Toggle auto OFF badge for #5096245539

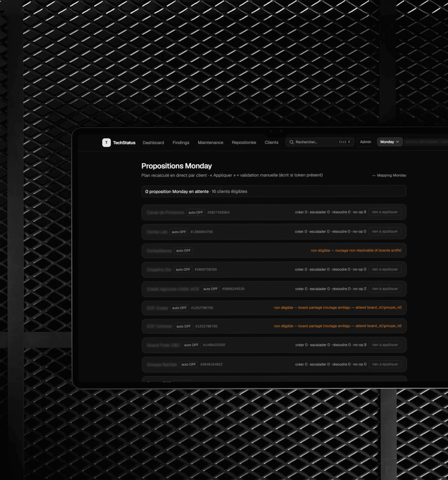pos(210,289)
